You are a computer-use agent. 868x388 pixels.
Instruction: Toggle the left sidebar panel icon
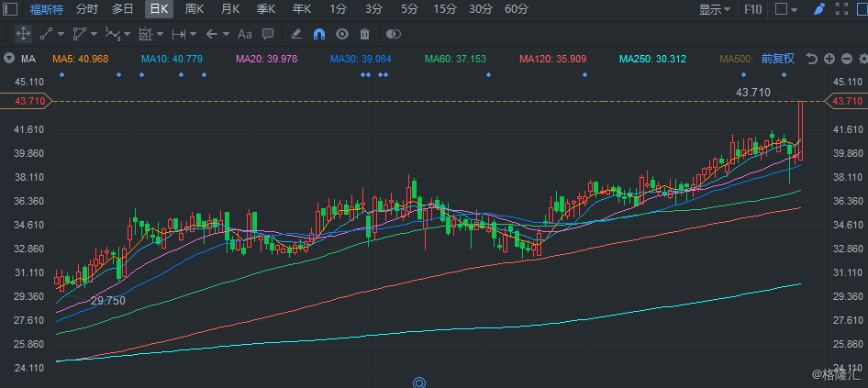pyautogui.click(x=10, y=9)
